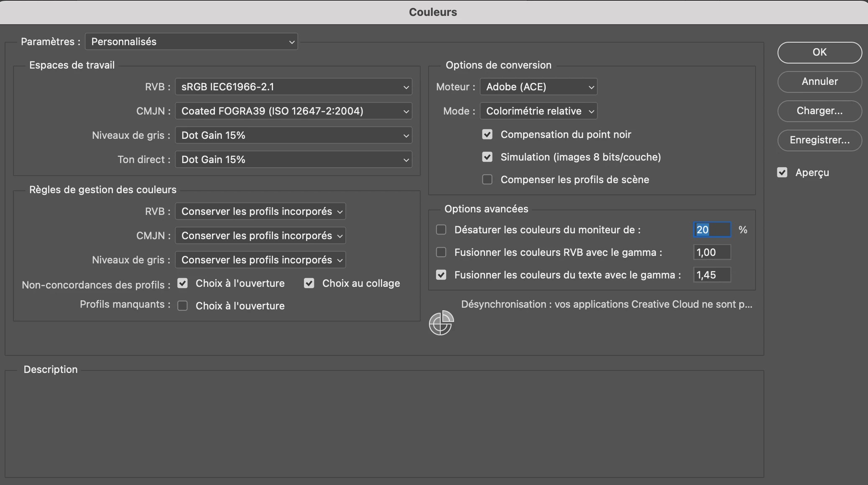Enable Fusionner les couleurs RVB gamma
This screenshot has height=485, width=868.
click(441, 253)
